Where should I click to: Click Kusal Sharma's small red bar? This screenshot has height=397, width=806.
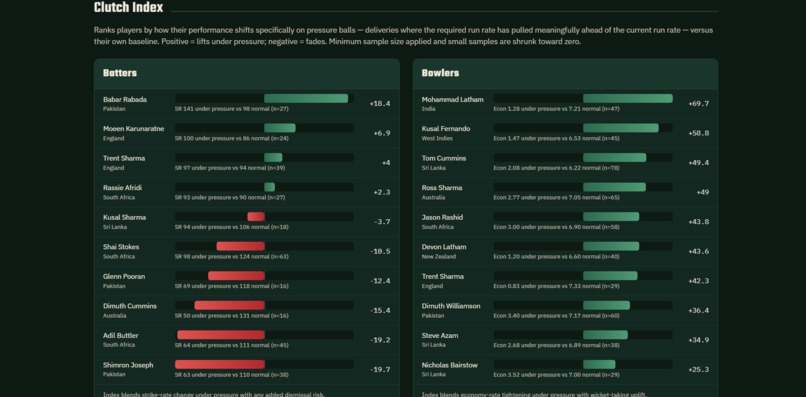click(x=256, y=216)
